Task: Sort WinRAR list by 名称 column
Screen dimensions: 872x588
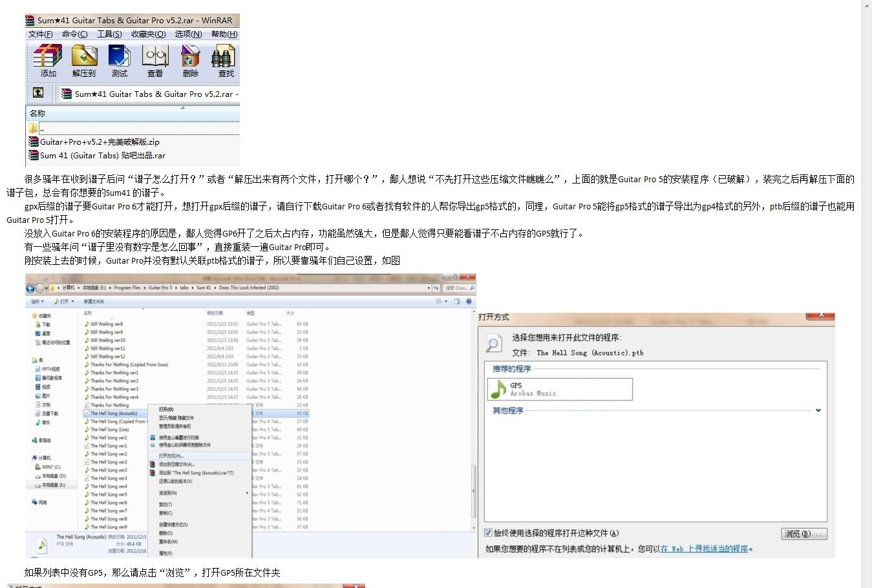Action: pos(37,113)
